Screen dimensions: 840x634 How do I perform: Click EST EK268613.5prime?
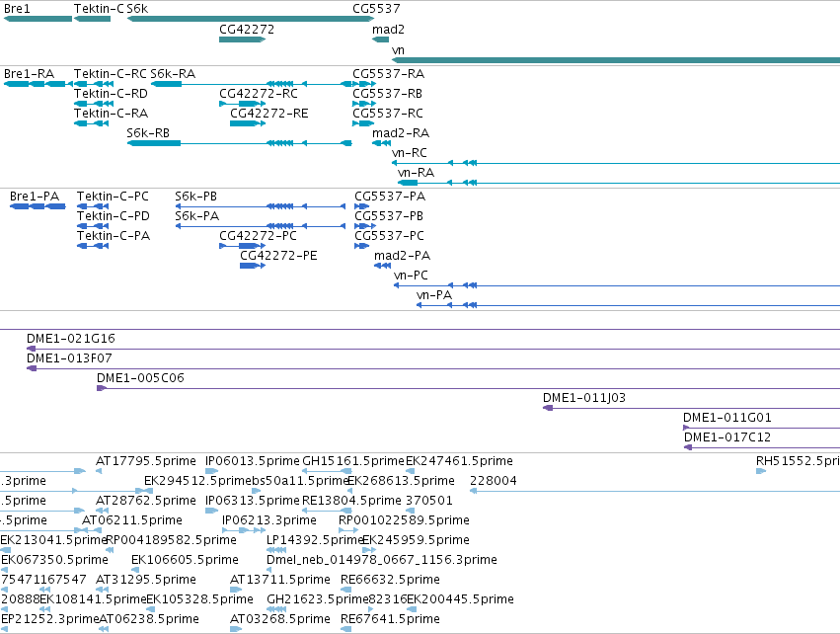(402, 481)
